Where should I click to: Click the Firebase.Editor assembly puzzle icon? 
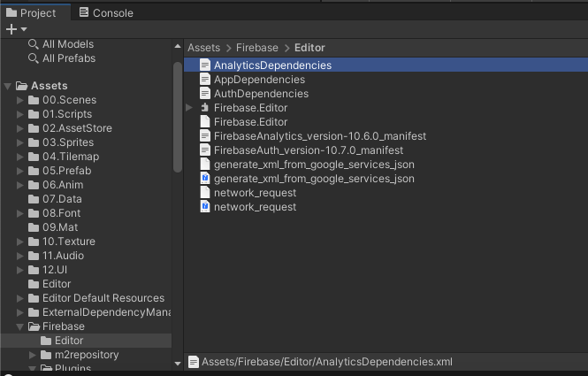[205, 108]
